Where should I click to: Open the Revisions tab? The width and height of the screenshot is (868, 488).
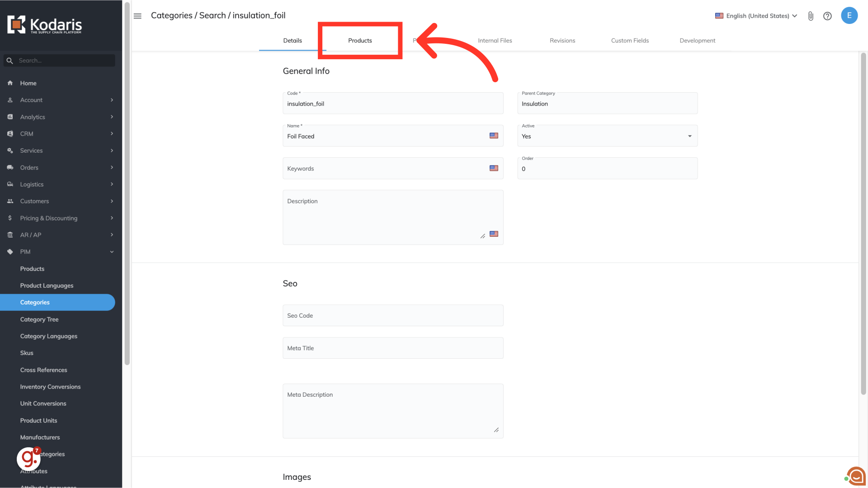(562, 41)
